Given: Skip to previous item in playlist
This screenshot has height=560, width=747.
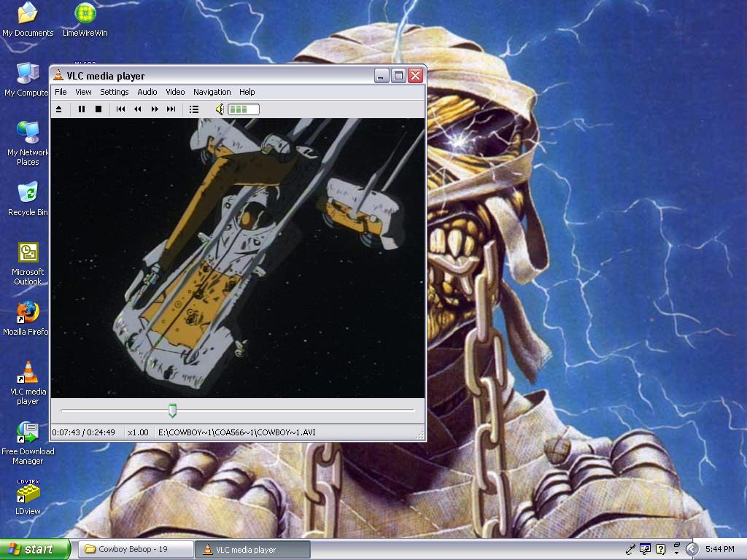Looking at the screenshot, I should [120, 109].
